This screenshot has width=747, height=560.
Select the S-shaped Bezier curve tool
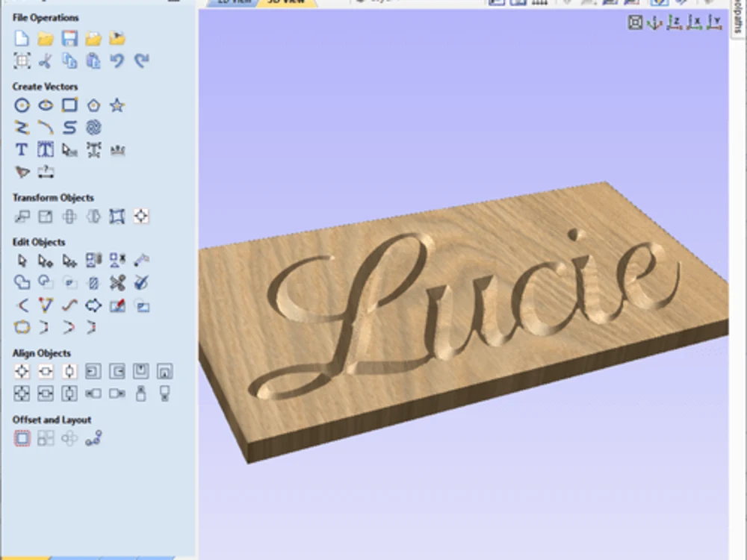click(69, 128)
